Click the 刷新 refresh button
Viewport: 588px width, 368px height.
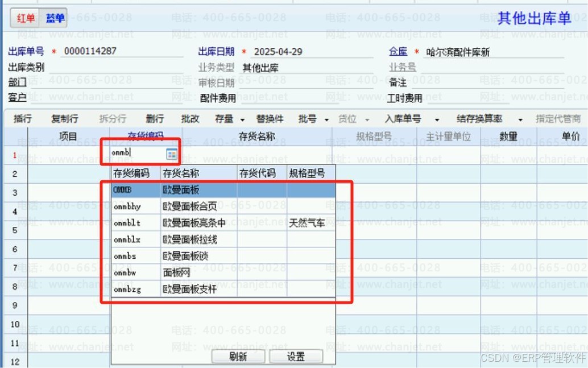(x=238, y=357)
